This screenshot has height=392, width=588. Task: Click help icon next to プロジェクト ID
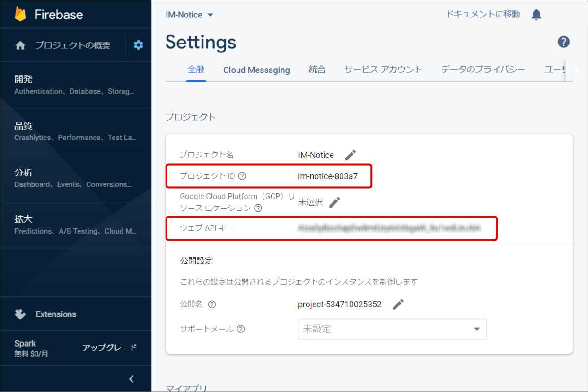click(x=242, y=176)
